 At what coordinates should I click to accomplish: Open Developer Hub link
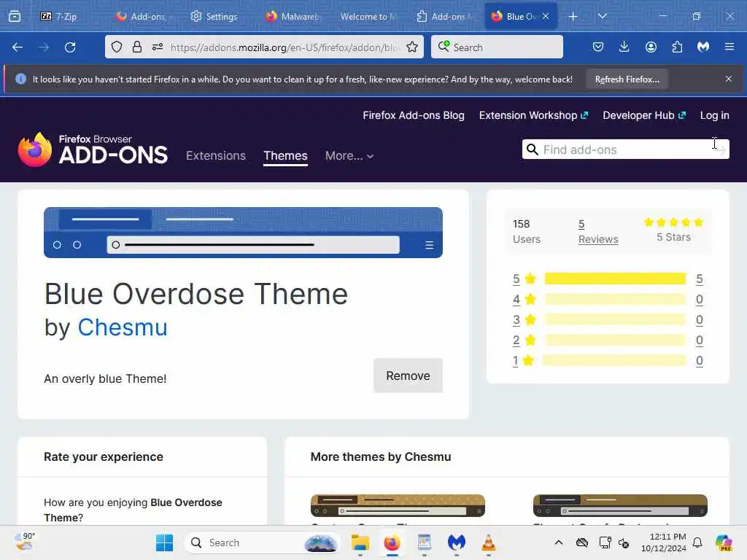tap(643, 115)
